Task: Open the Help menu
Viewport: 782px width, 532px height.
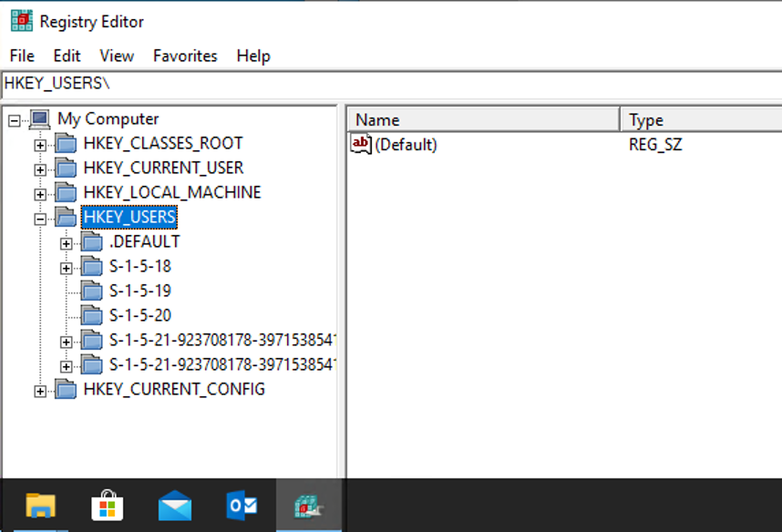Action: pos(253,56)
